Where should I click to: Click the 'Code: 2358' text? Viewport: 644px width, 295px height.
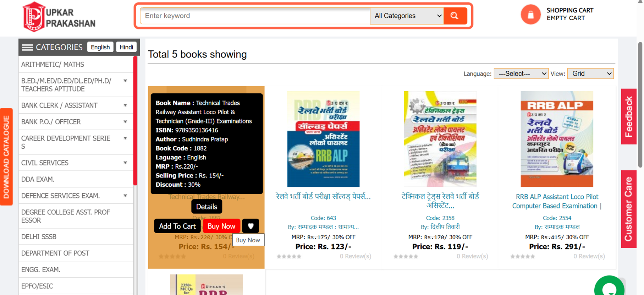click(x=440, y=218)
